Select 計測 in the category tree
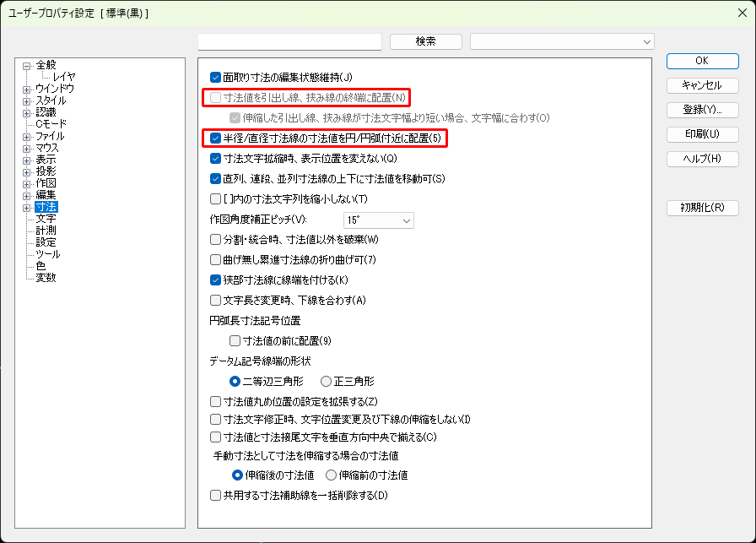756x543 pixels. click(x=46, y=231)
